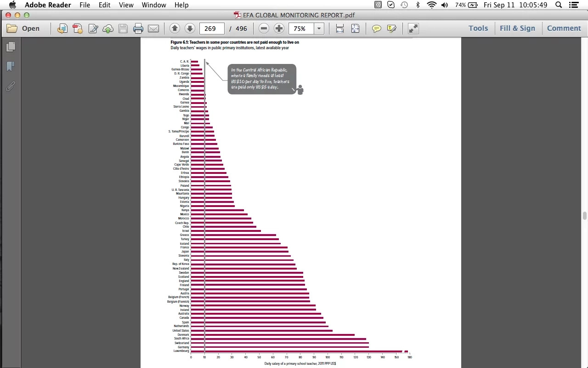Toggle read mode with expand arrows icon
The image size is (588, 368).
pos(413,29)
